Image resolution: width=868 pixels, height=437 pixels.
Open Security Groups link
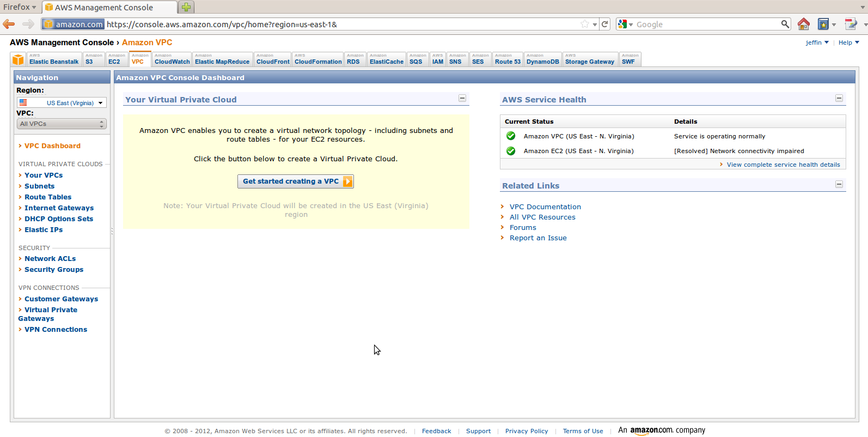(x=54, y=270)
